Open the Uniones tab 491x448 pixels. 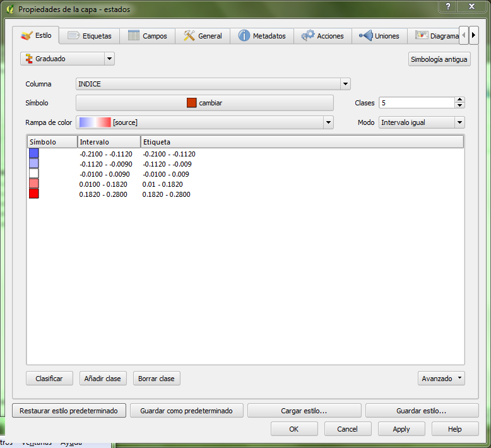pos(379,36)
